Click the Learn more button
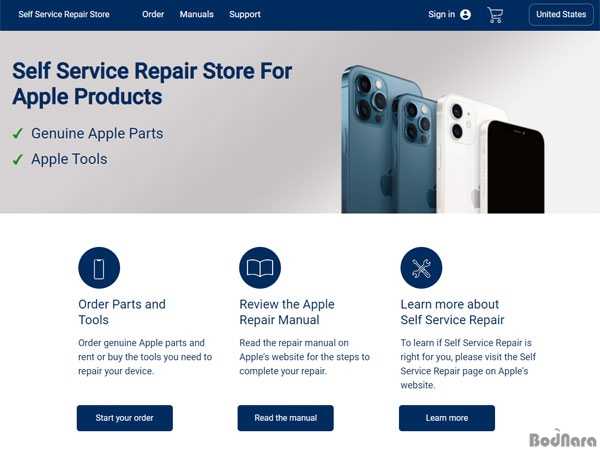This screenshot has width=600, height=450. coord(447,418)
